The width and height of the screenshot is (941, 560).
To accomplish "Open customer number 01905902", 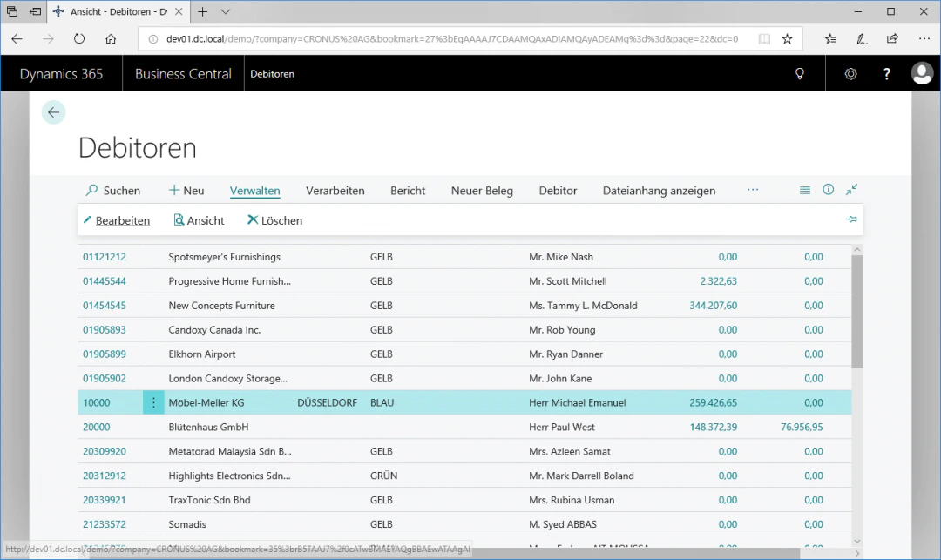I will click(x=105, y=378).
